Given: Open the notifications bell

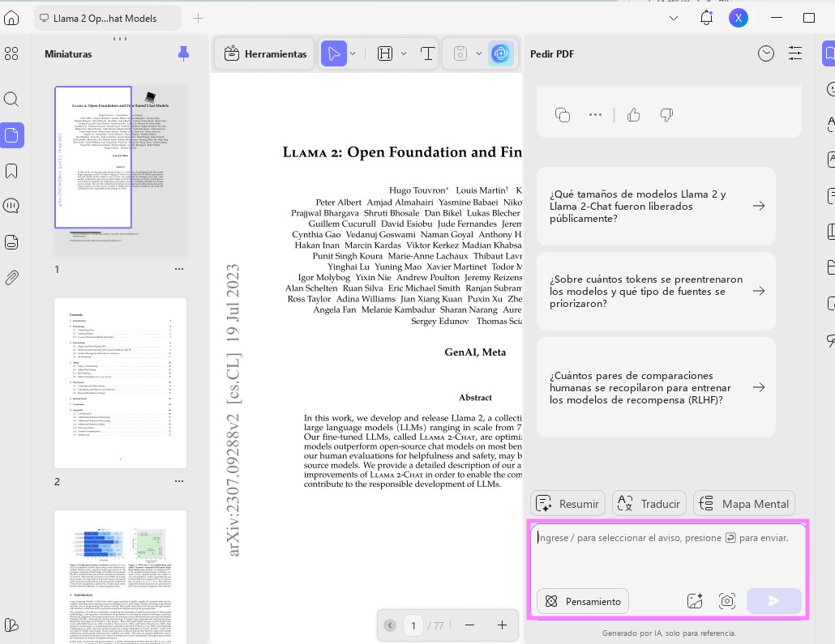Looking at the screenshot, I should coord(706,18).
